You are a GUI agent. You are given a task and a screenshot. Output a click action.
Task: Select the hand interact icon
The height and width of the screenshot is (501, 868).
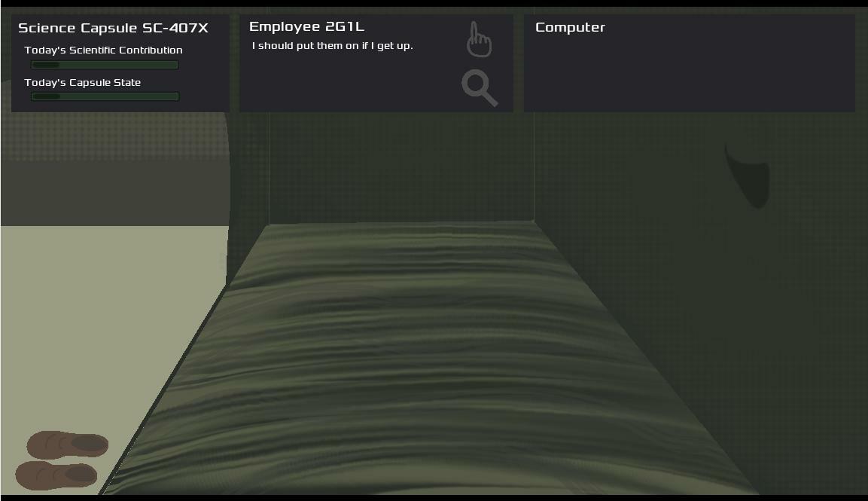coord(479,39)
